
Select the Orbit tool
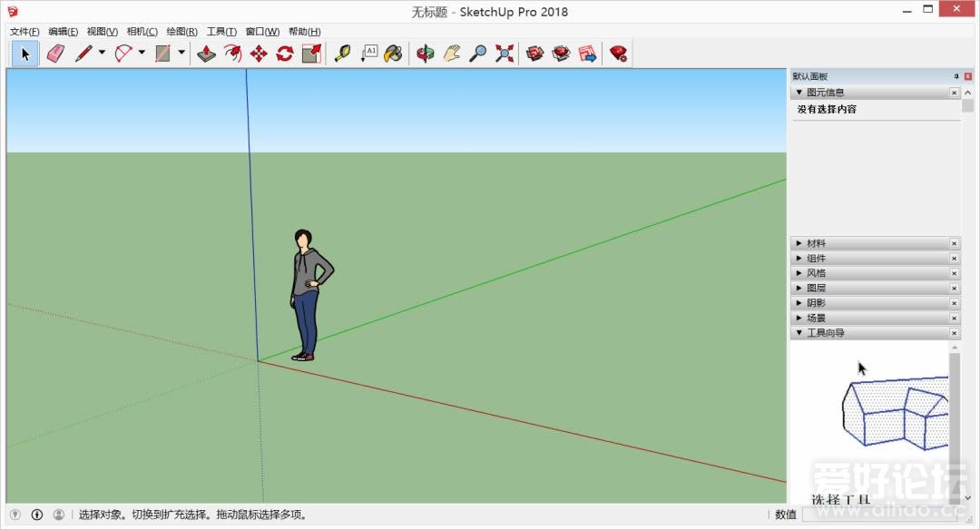coord(425,54)
